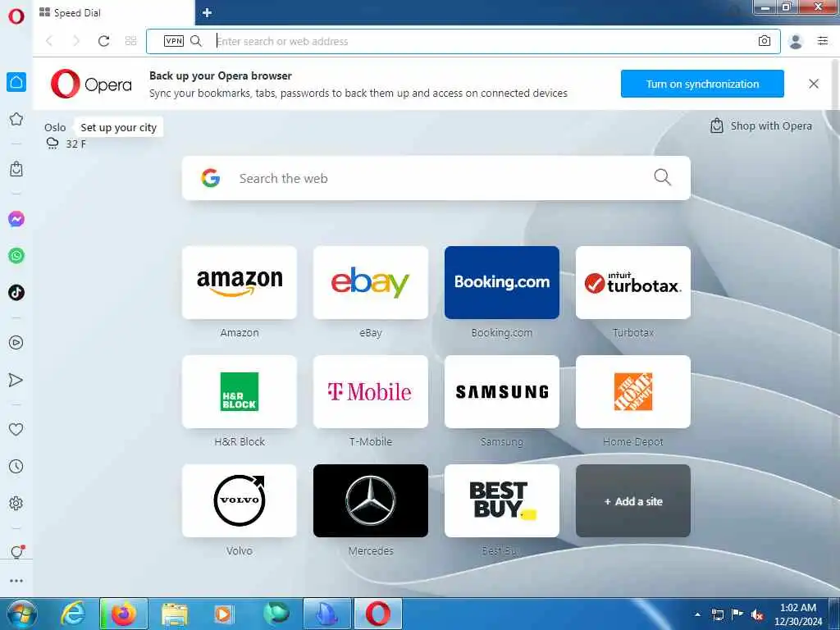Viewport: 840px width, 630px height.
Task: Open Settings gear in sidebar
Action: (x=16, y=503)
